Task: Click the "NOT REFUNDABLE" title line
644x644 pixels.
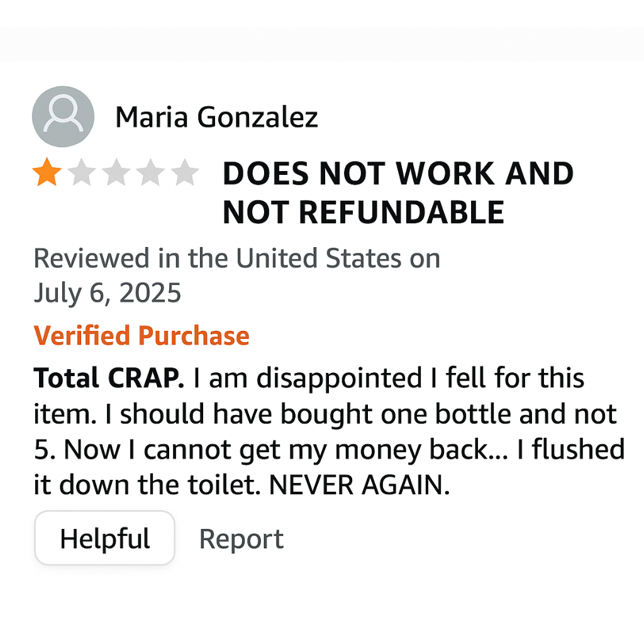Action: pos(364,213)
